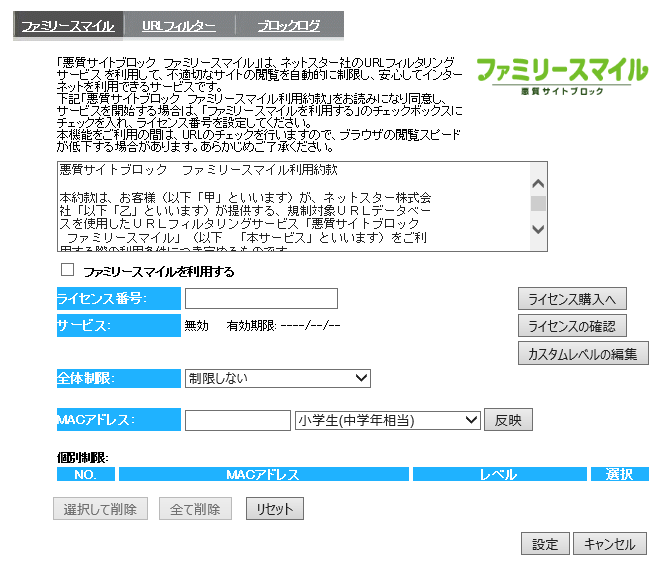Click the 設定 button
655x565 pixels.
545,544
